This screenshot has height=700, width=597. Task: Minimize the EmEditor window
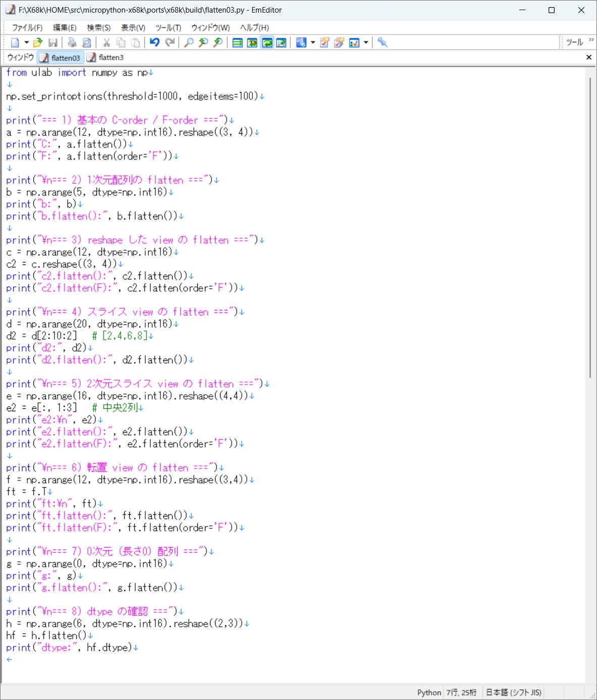tap(522, 10)
